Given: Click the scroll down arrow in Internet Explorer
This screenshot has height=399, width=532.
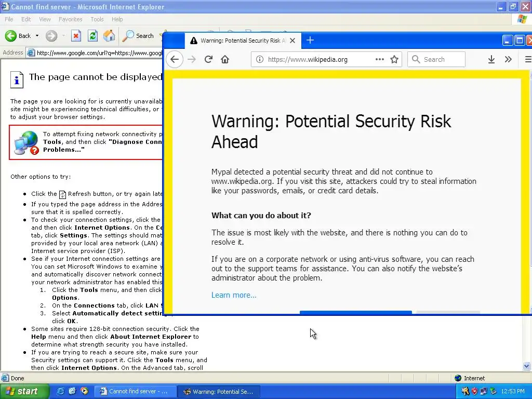Looking at the screenshot, I should [x=527, y=366].
